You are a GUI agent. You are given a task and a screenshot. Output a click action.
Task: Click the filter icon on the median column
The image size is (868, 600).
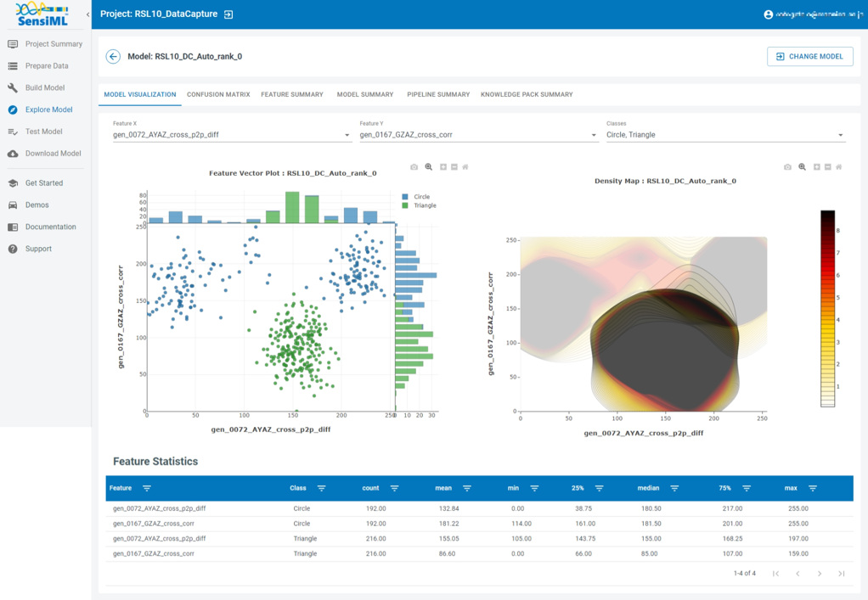coord(674,488)
